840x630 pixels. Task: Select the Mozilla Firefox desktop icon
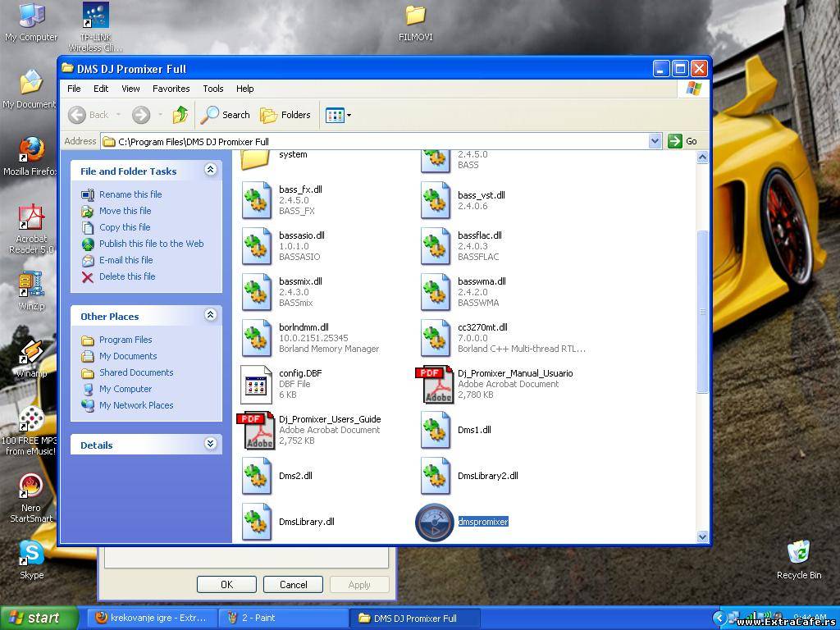(31, 150)
